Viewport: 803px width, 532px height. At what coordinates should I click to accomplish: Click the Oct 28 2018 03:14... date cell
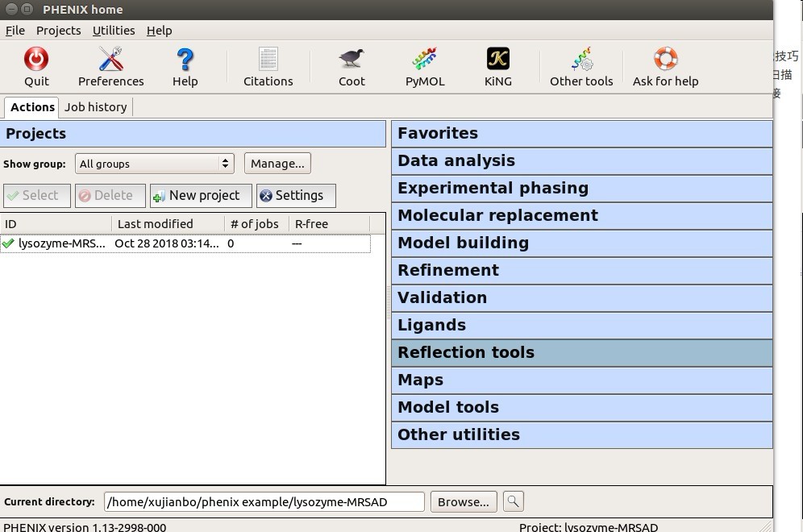point(166,243)
